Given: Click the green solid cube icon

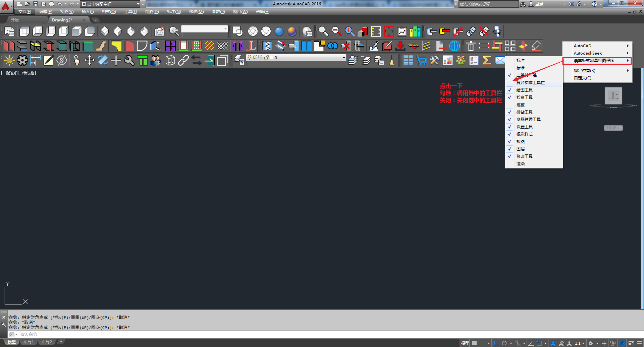Looking at the screenshot, I should [x=88, y=46].
